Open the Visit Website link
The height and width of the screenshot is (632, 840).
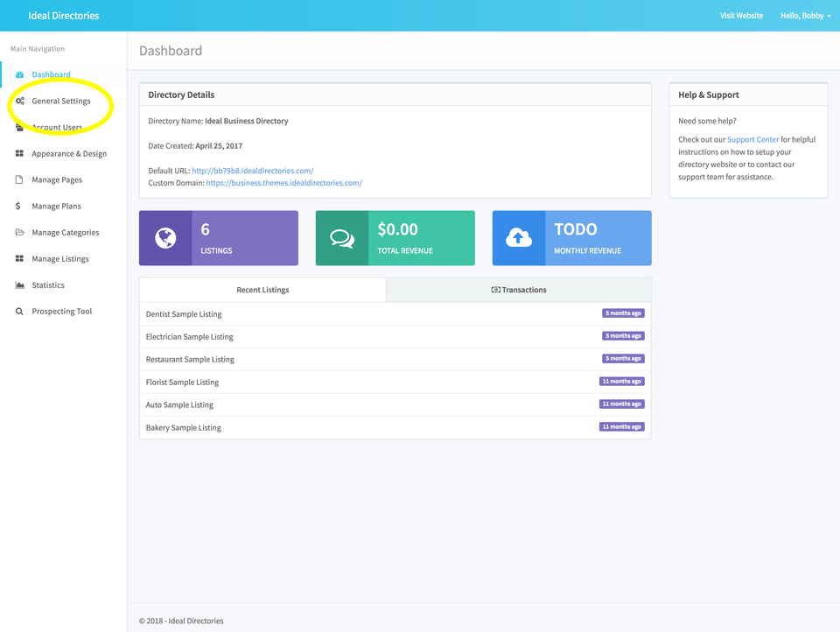741,16
